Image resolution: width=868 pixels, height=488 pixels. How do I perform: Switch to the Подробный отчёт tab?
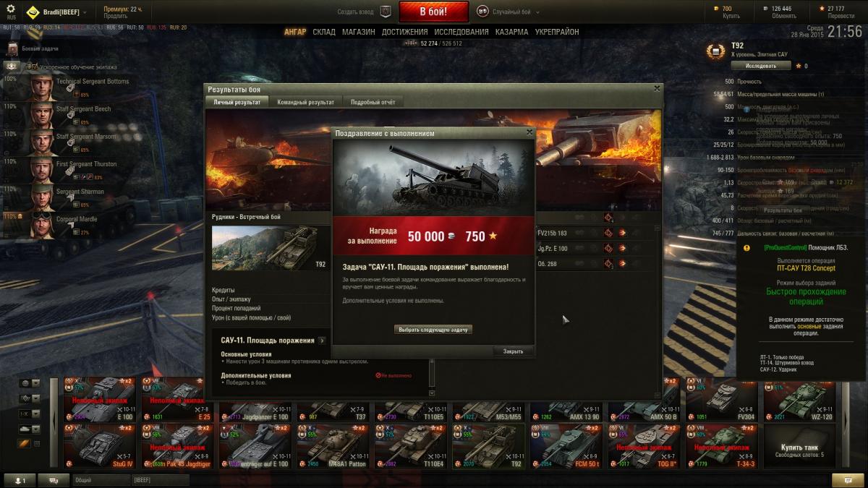373,102
